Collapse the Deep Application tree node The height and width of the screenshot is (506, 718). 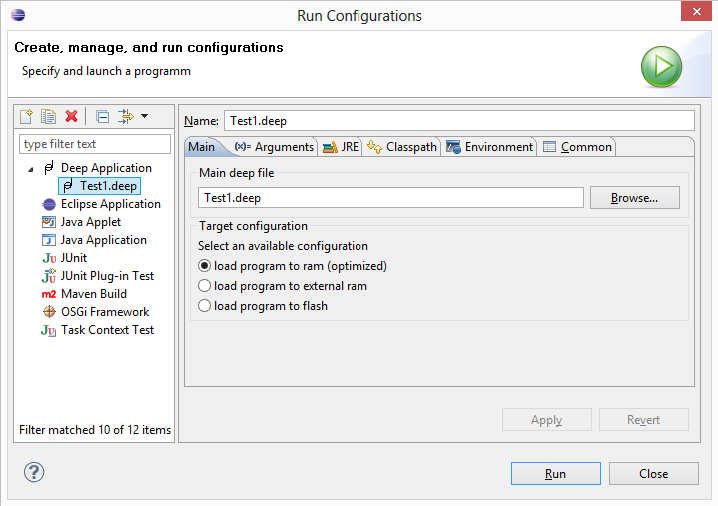(x=31, y=169)
